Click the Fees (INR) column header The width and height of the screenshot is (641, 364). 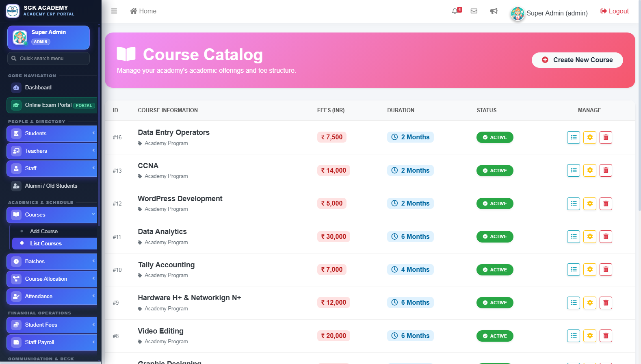click(x=331, y=110)
